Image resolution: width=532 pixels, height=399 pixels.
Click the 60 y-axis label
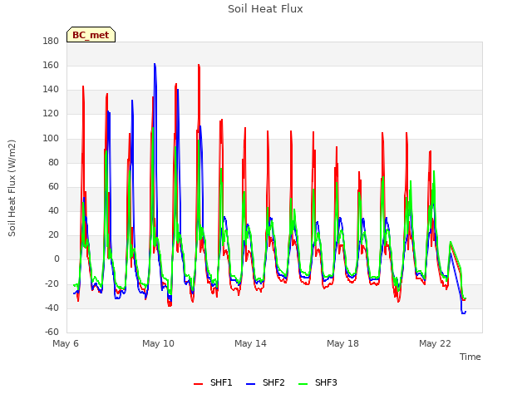53,186
